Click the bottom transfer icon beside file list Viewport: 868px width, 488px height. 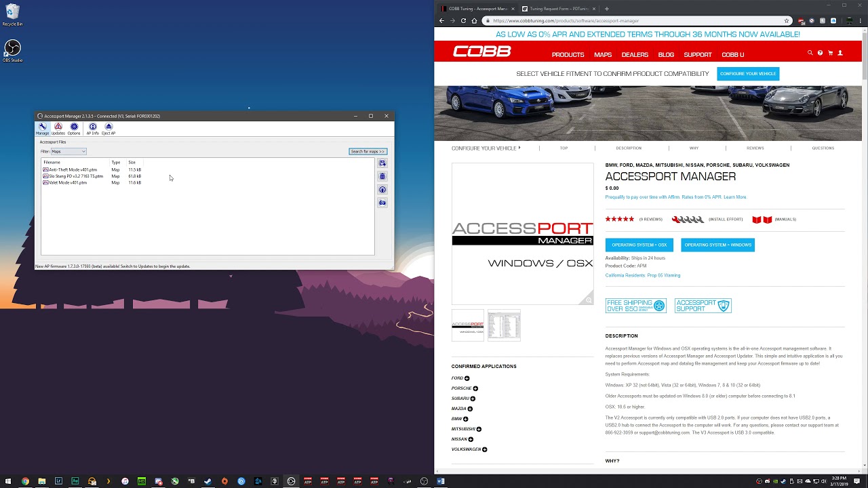point(382,203)
